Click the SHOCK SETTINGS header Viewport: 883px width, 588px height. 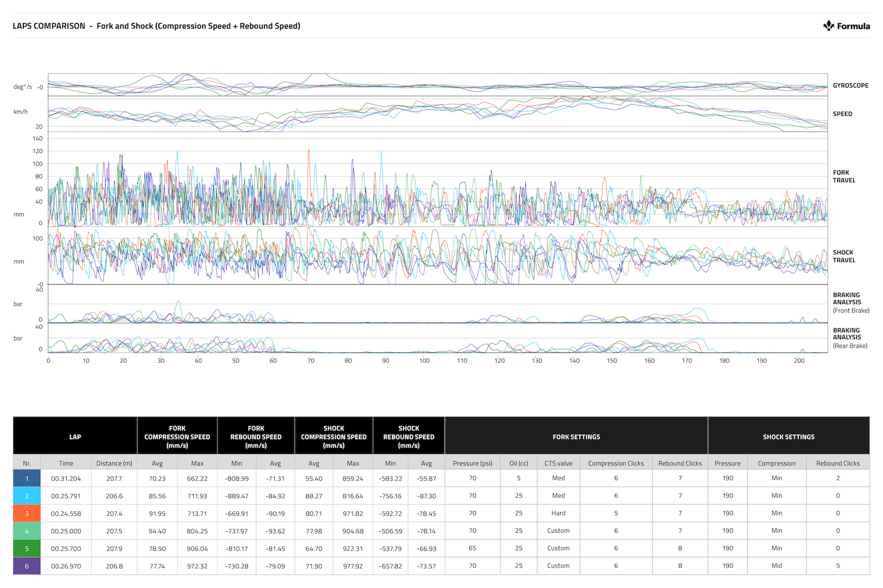(789, 437)
